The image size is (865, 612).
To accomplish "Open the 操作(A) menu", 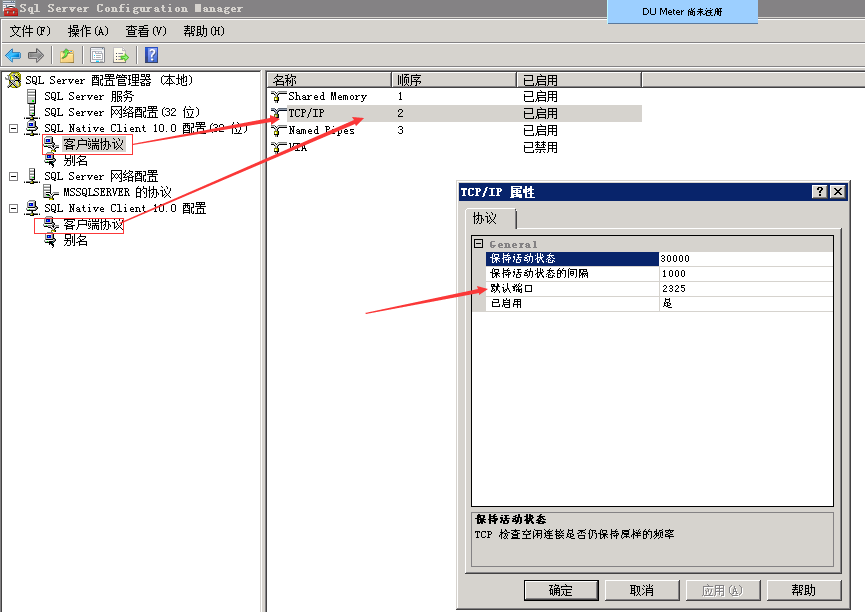I will tap(88, 31).
